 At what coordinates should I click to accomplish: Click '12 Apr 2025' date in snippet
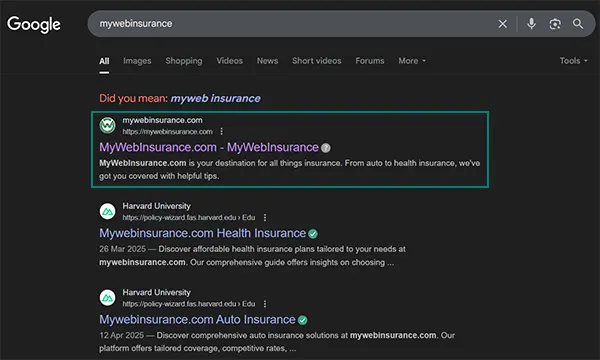tap(121, 336)
